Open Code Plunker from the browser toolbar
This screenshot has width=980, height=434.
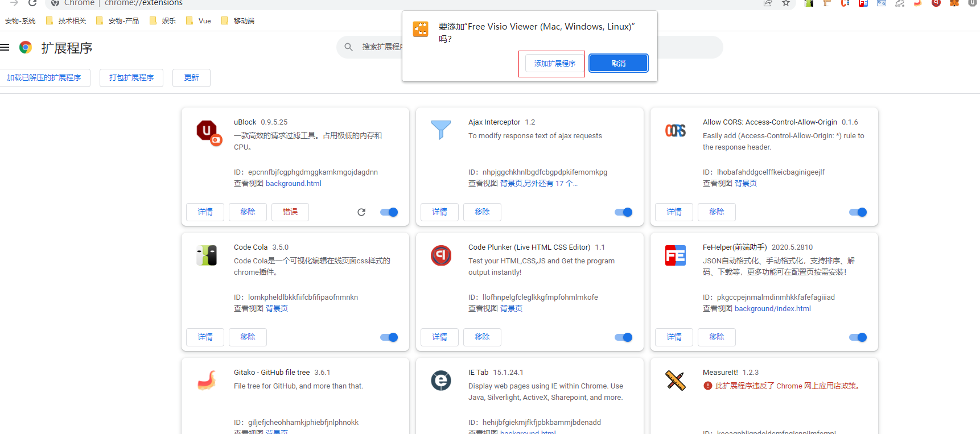pos(936,3)
